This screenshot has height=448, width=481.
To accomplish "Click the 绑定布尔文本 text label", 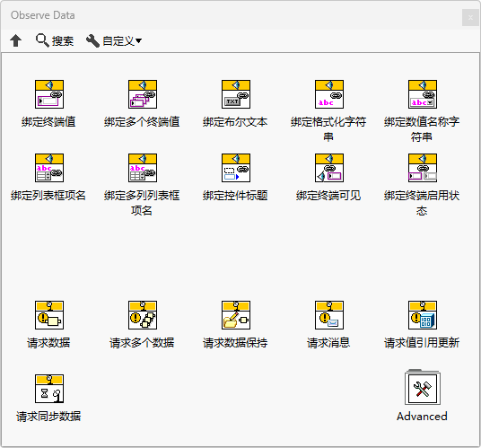I will point(235,122).
